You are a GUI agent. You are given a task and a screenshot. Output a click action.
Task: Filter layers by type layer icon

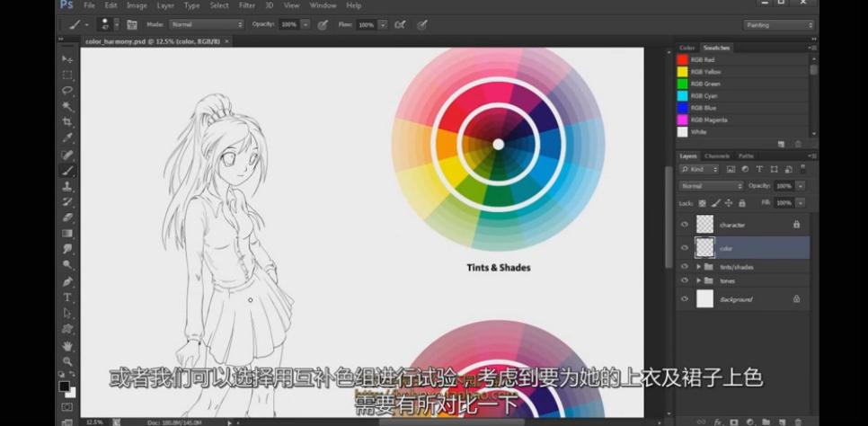click(759, 170)
